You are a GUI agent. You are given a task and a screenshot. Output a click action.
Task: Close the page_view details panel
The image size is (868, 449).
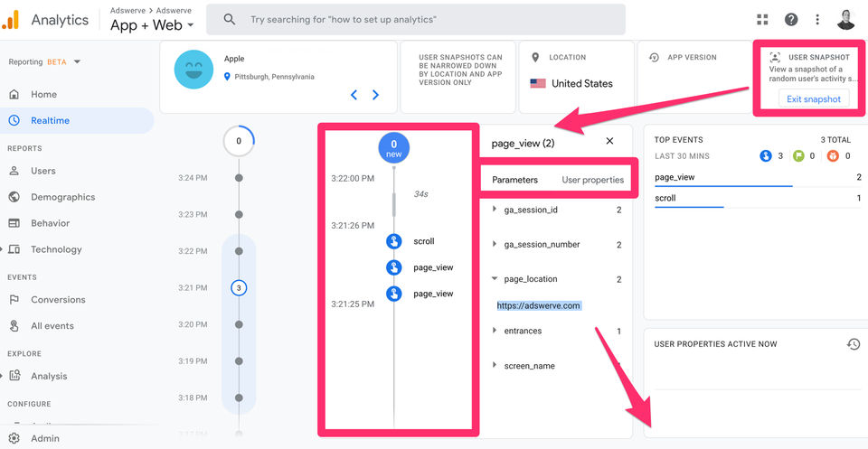(609, 141)
